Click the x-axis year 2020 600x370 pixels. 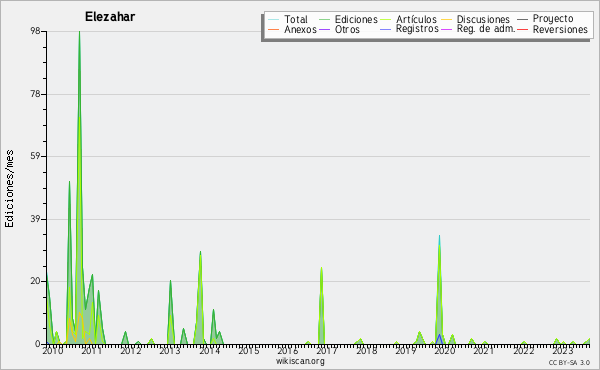(445, 350)
